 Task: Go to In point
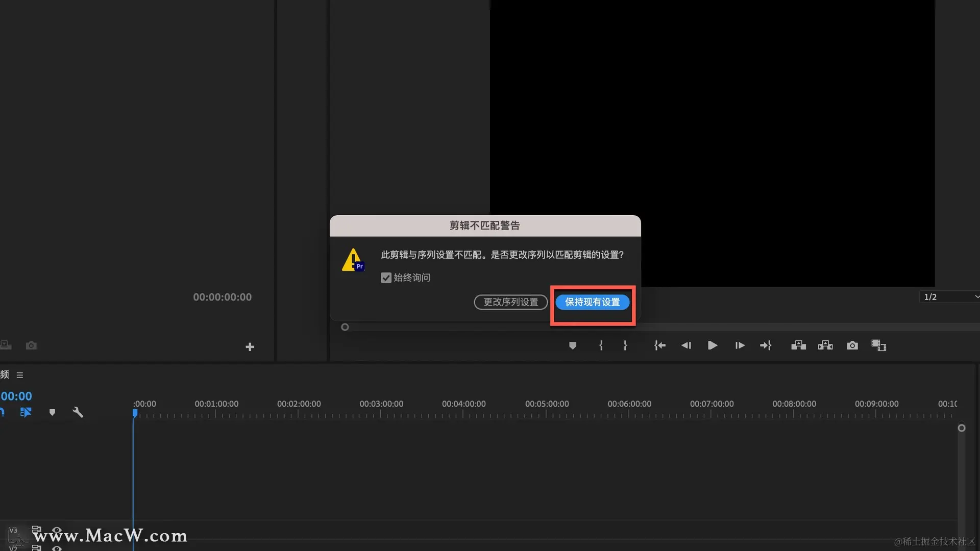[659, 345]
